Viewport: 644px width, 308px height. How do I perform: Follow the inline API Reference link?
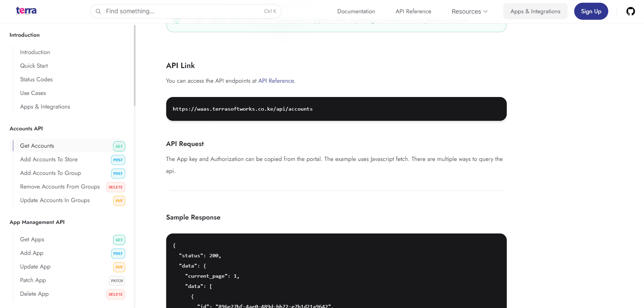pyautogui.click(x=276, y=81)
